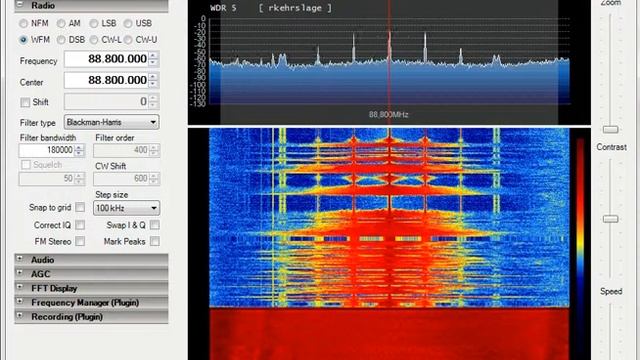This screenshot has height=360, width=640.
Task: Click the Contrast slider handle
Action: coord(611,219)
